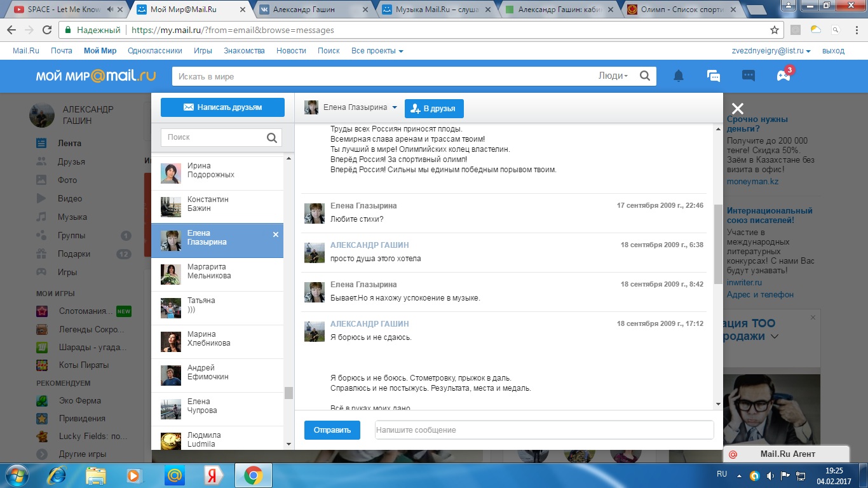Expand the Люди search filter dropdown
868x488 pixels.
pos(613,76)
